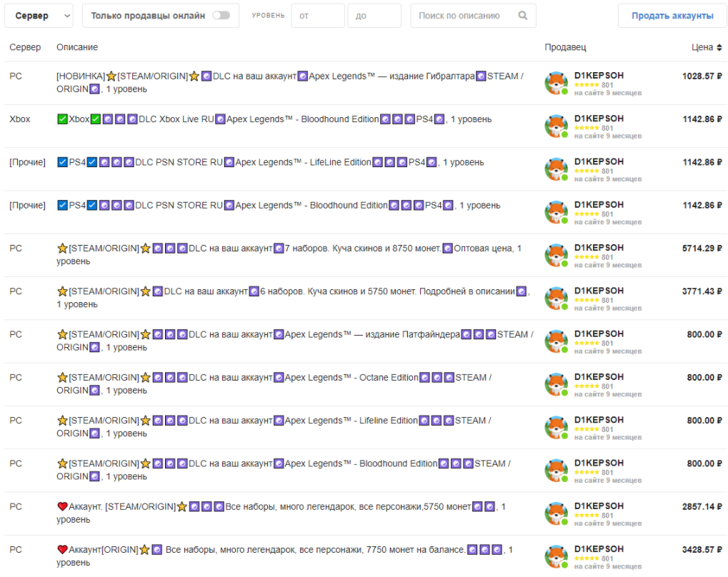Click first green checkmark in Xbox row
Viewport: 728px width, 577px height.
(x=62, y=119)
